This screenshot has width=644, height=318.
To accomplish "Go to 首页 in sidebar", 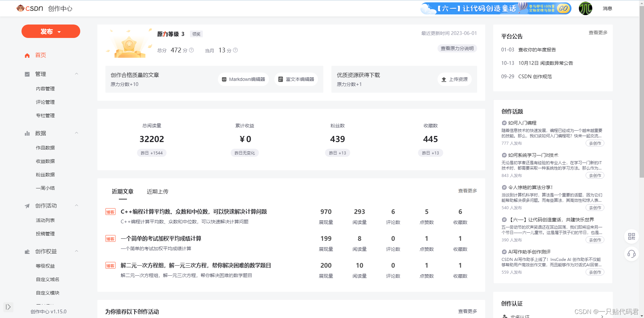I will 41,55.
